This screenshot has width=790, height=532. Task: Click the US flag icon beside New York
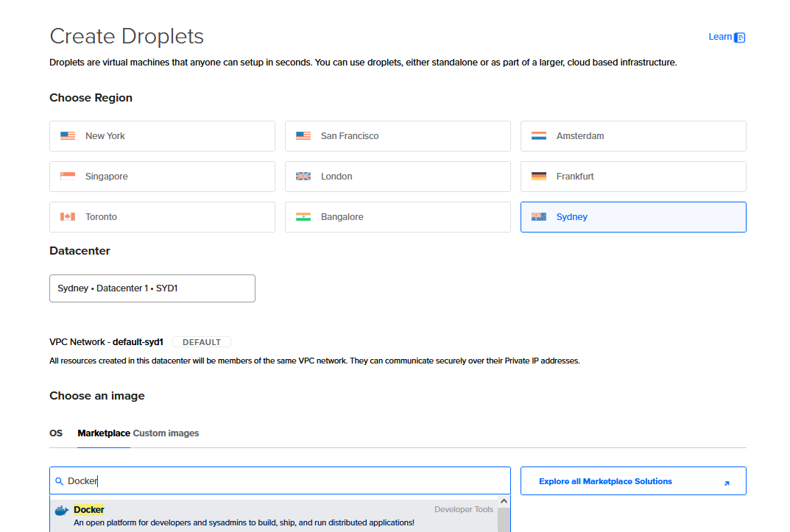coord(68,135)
